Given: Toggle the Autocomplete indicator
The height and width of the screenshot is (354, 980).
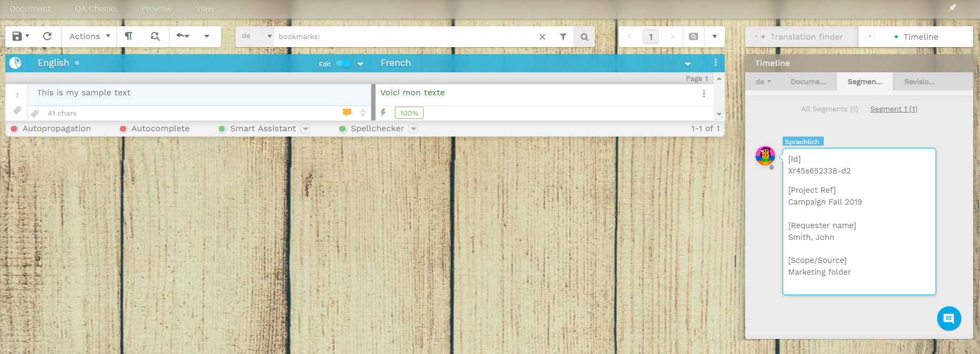Looking at the screenshot, I should pos(123,129).
